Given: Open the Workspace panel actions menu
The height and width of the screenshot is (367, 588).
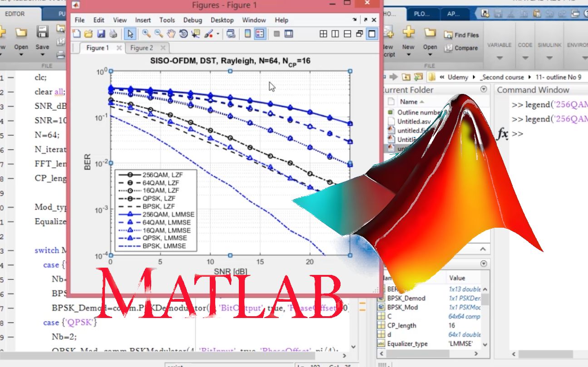Looking at the screenshot, I should 484,264.
